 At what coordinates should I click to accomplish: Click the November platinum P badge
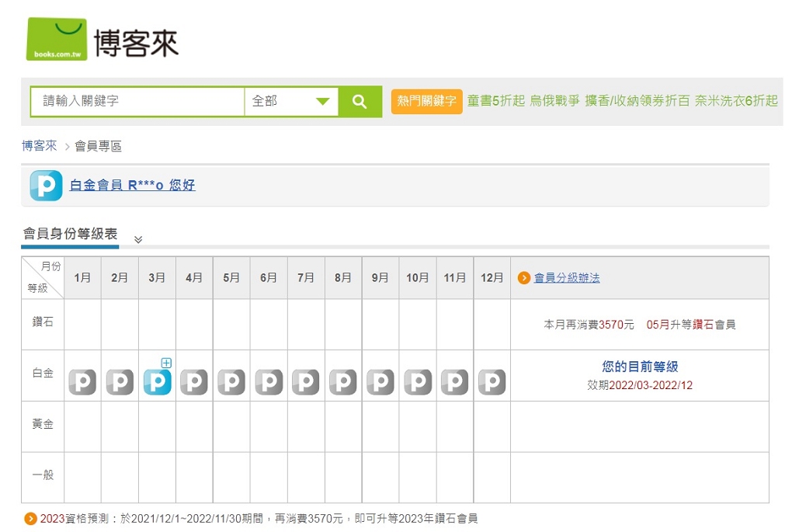tap(454, 381)
